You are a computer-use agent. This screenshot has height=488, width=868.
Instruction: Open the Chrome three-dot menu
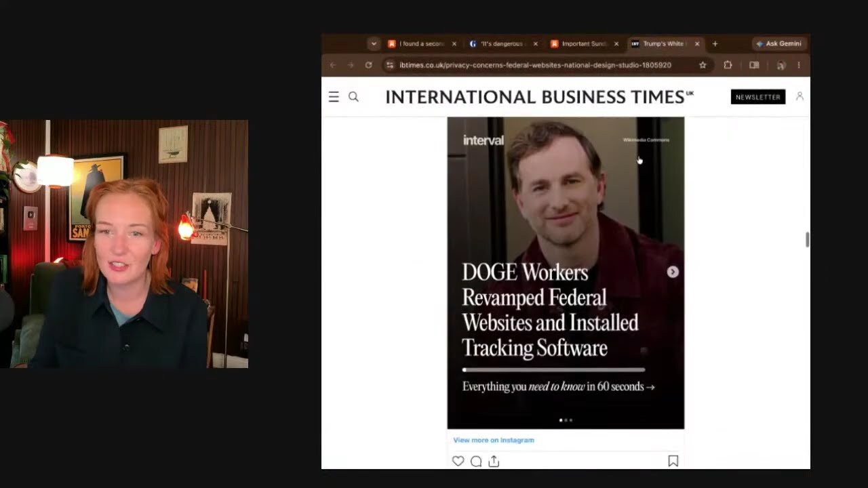click(799, 65)
